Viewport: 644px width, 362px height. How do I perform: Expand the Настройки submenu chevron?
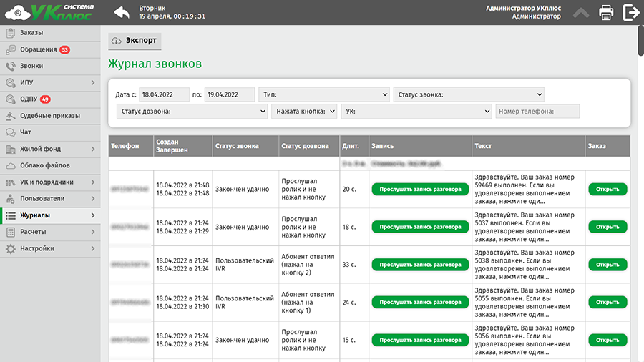coord(93,249)
